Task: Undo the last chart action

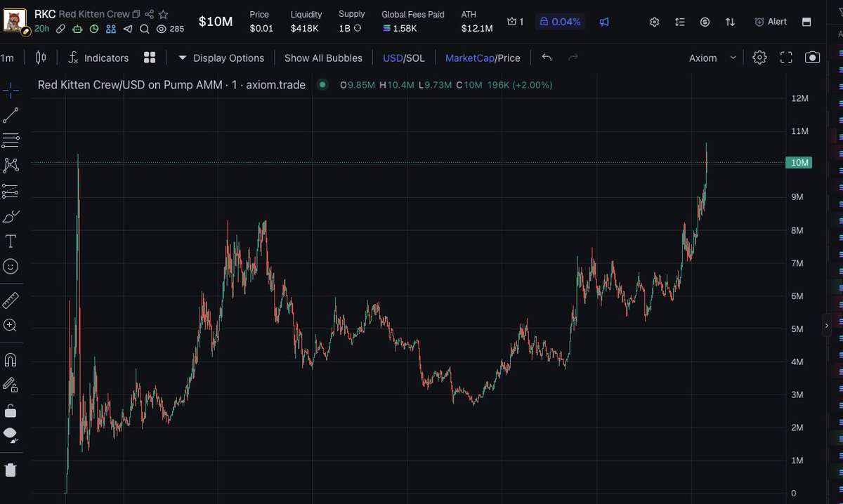Action: (547, 58)
